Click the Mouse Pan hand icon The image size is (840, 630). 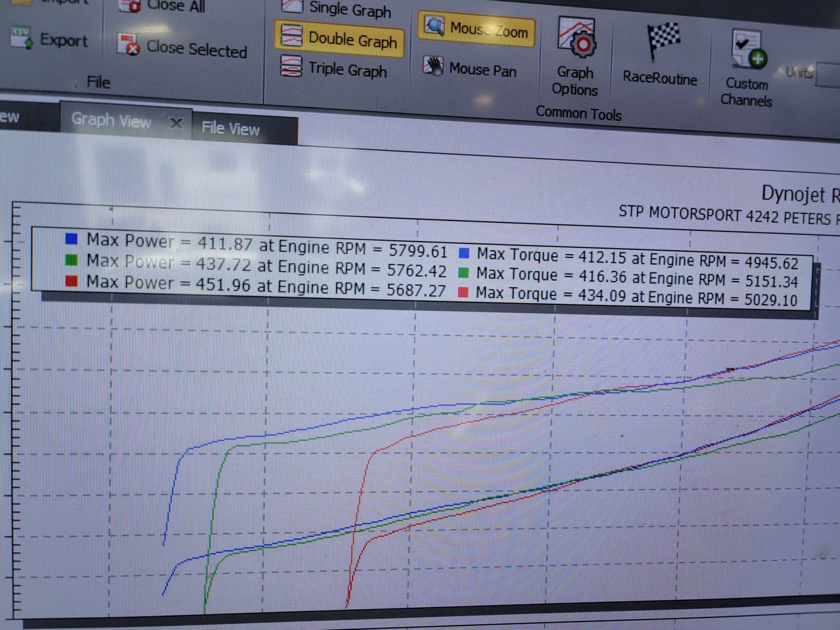pyautogui.click(x=433, y=66)
